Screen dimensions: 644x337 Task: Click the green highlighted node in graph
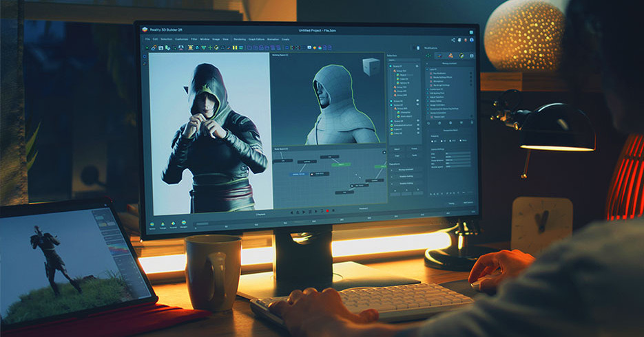coord(340,164)
